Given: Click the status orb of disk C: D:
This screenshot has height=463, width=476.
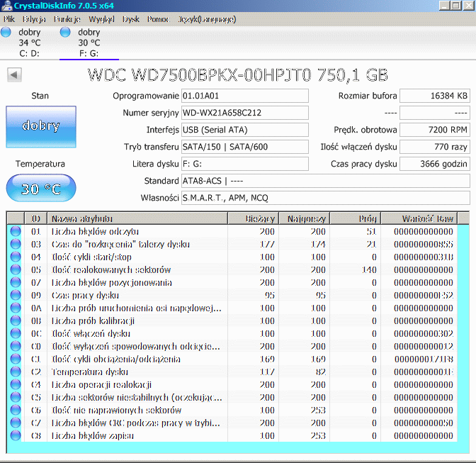Looking at the screenshot, I should 6,33.
